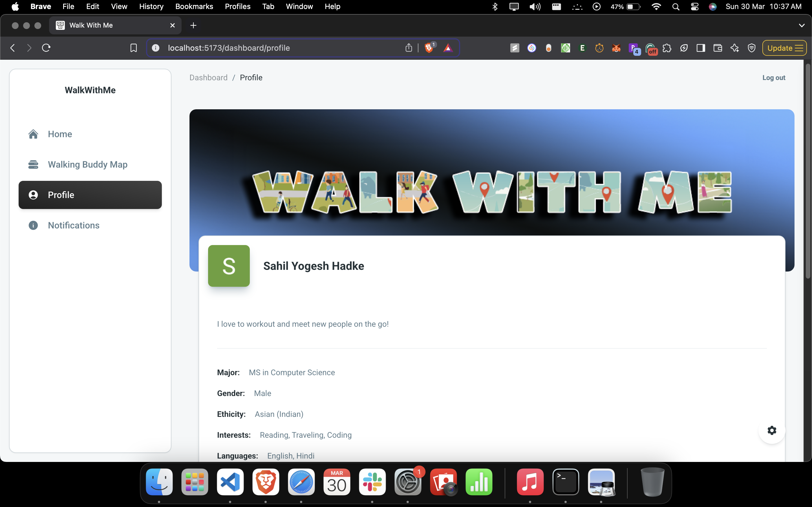This screenshot has height=507, width=812.
Task: Open the Bookmarks menu
Action: click(194, 7)
